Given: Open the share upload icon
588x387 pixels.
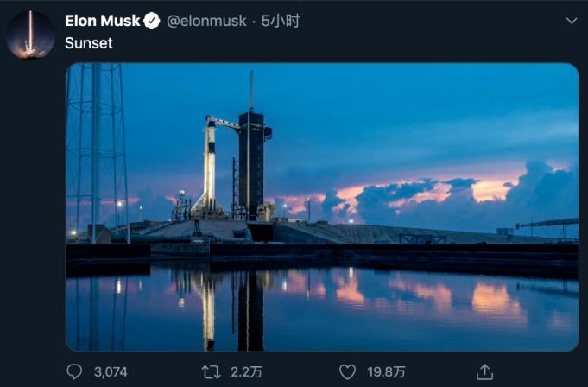Looking at the screenshot, I should coord(484,372).
